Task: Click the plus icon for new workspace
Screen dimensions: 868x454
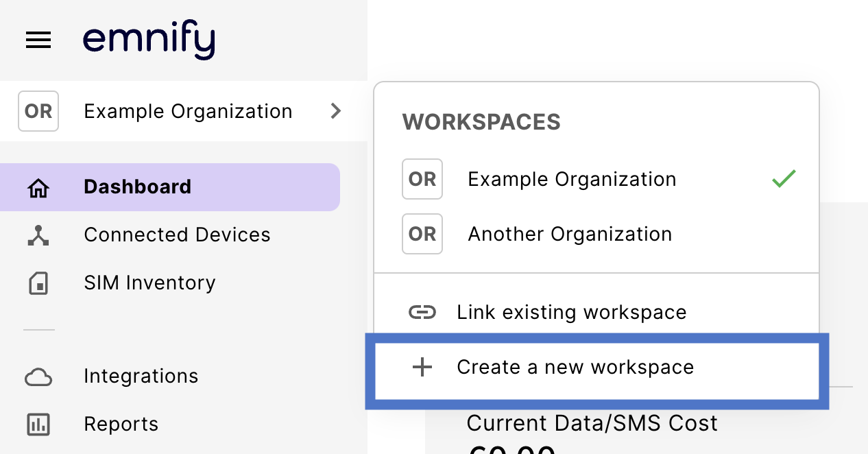Action: pos(422,368)
